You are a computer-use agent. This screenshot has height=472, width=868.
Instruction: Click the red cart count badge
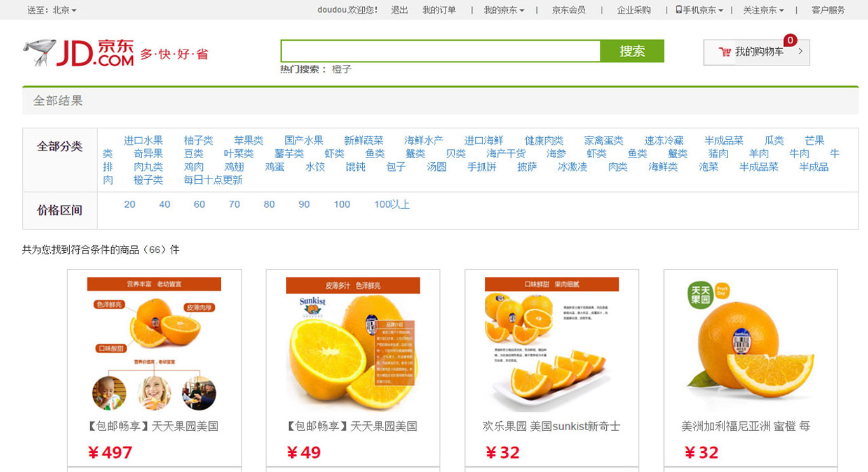tap(790, 41)
